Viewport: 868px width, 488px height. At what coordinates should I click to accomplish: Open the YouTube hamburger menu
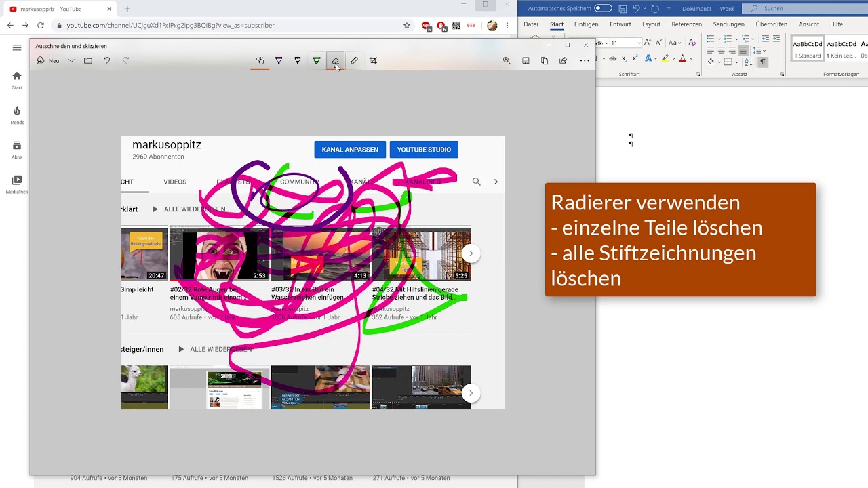click(x=17, y=47)
